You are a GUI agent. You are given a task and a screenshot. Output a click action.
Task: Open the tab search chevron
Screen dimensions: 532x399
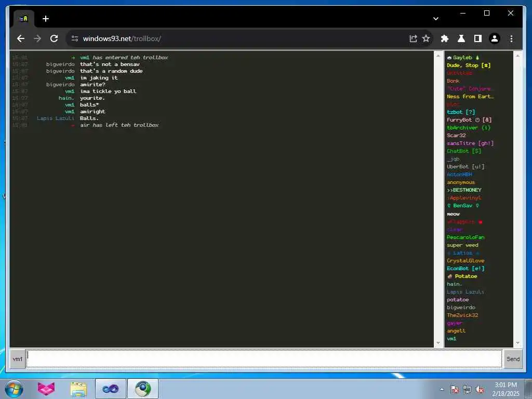click(x=436, y=19)
